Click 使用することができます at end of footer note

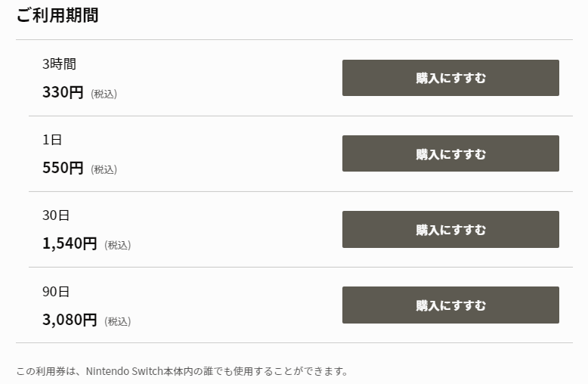click(x=295, y=371)
